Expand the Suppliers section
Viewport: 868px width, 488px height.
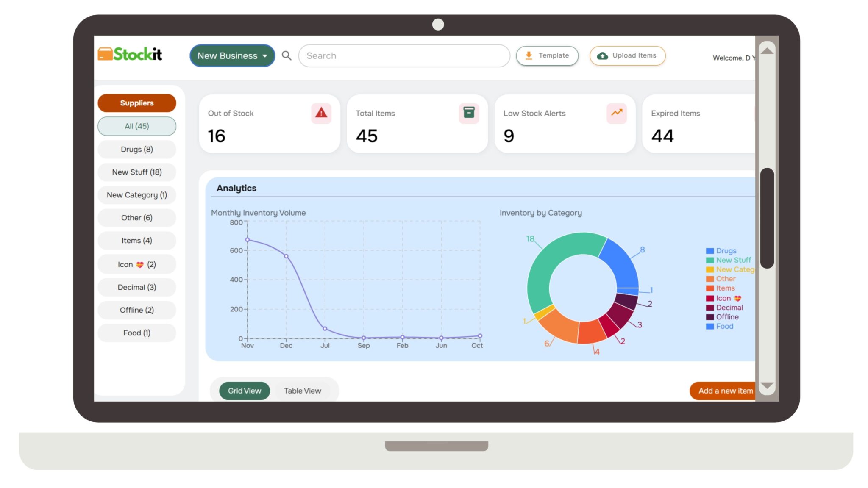(136, 103)
